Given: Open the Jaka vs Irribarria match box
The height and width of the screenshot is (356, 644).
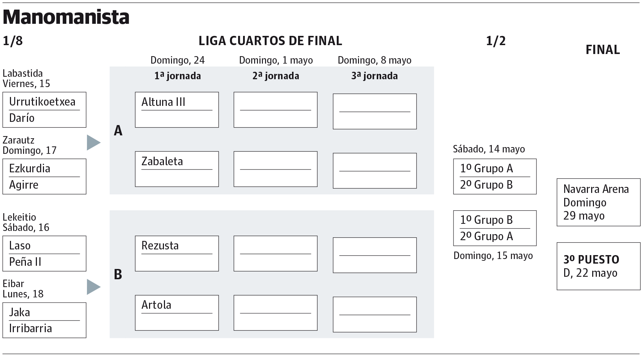Looking at the screenshot, I should tap(44, 320).
